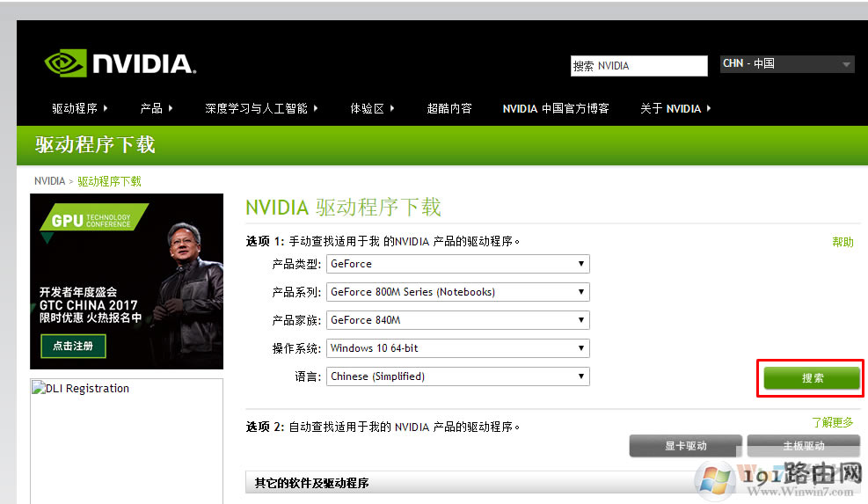Click the 点击注册 button in banner

(73, 347)
